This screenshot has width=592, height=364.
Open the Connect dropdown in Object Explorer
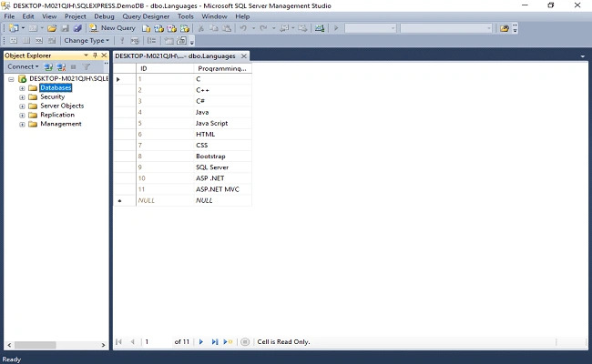tap(23, 66)
